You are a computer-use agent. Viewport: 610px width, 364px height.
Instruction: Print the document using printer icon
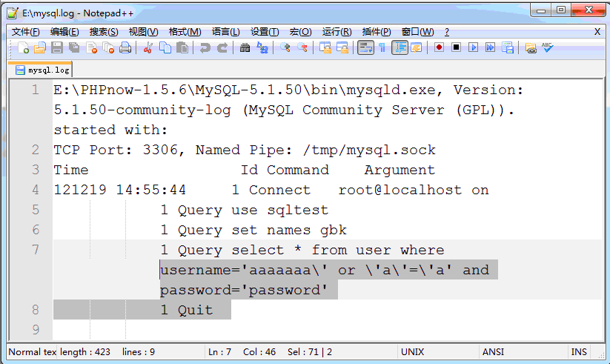[125, 48]
